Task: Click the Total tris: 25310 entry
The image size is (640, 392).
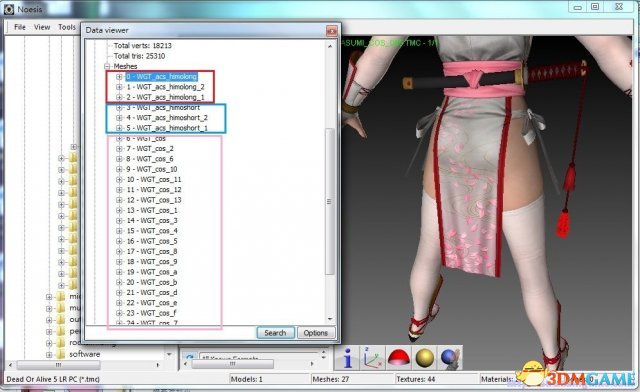Action: pos(139,56)
